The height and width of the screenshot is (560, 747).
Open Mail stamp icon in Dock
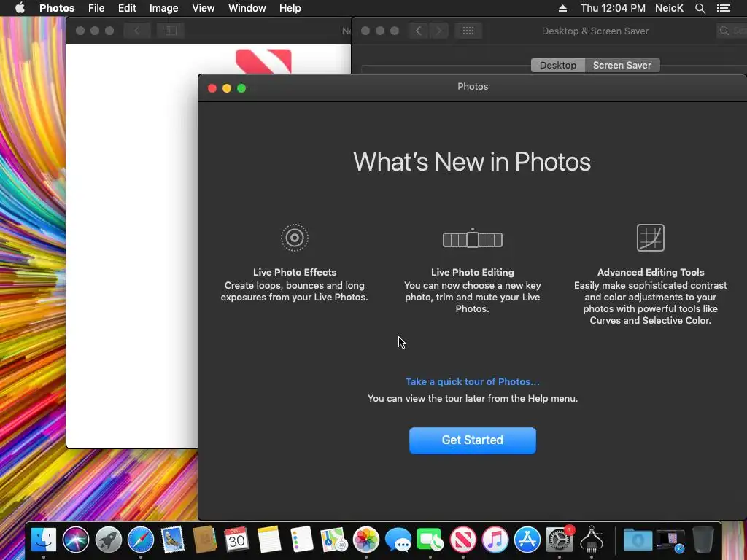click(x=172, y=540)
